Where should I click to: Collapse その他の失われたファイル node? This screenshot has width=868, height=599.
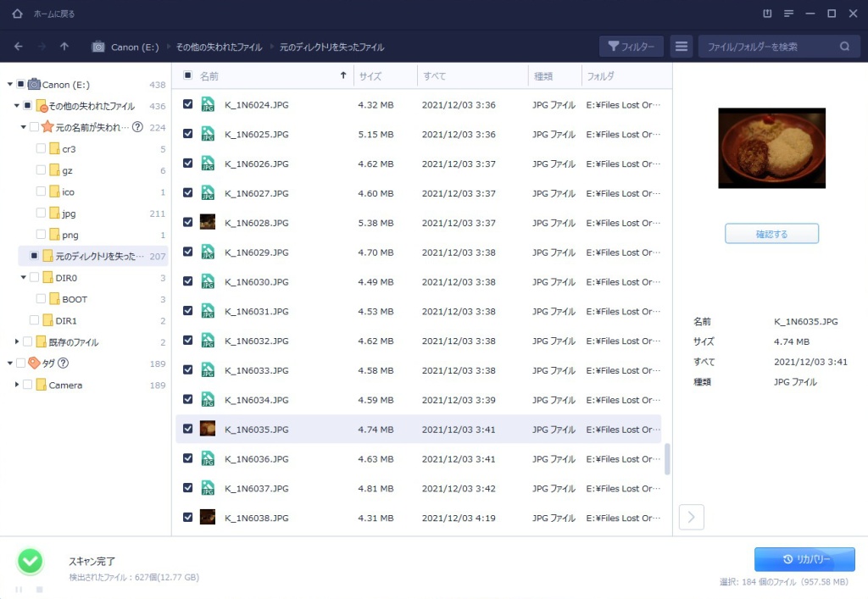click(17, 106)
